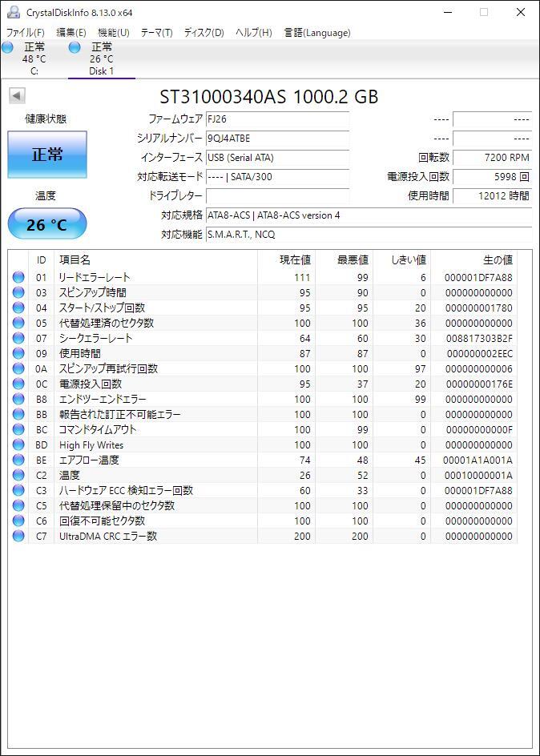Click the CrystalDiskInfo title bar icon

click(x=14, y=12)
